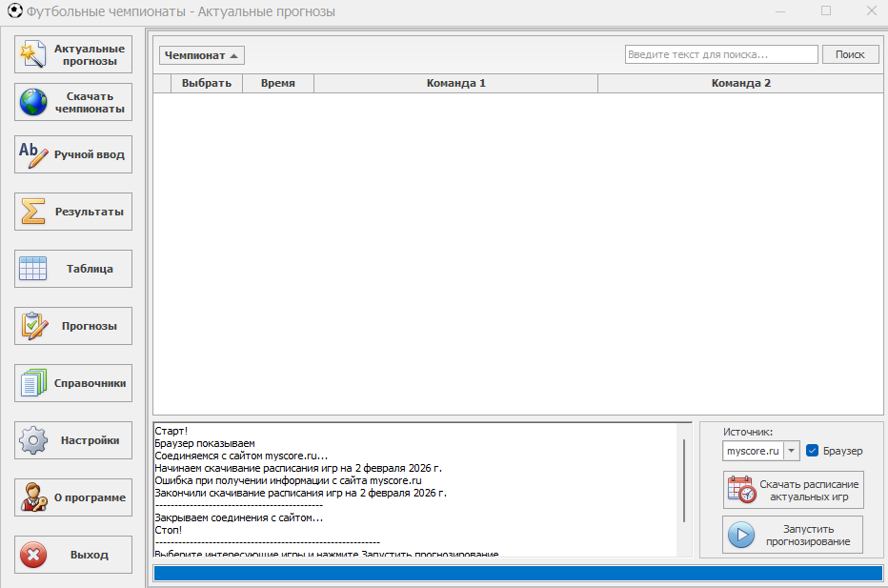Image resolution: width=888 pixels, height=588 pixels.
Task: Click the 'Стоп!' log line
Action: (x=169, y=530)
